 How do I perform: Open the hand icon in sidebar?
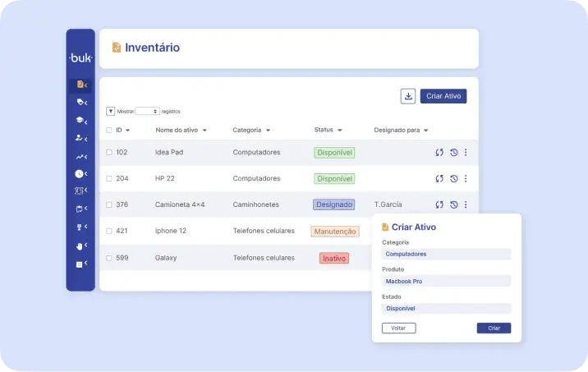80,246
